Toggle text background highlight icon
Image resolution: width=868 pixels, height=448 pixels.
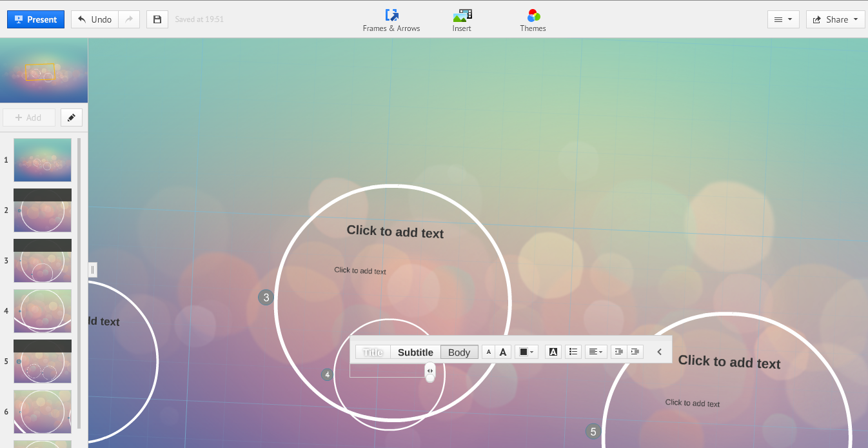click(553, 352)
